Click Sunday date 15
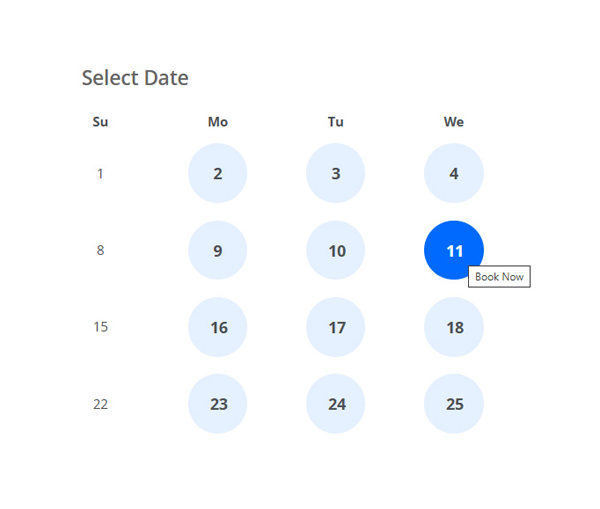The height and width of the screenshot is (509, 600). pyautogui.click(x=100, y=327)
